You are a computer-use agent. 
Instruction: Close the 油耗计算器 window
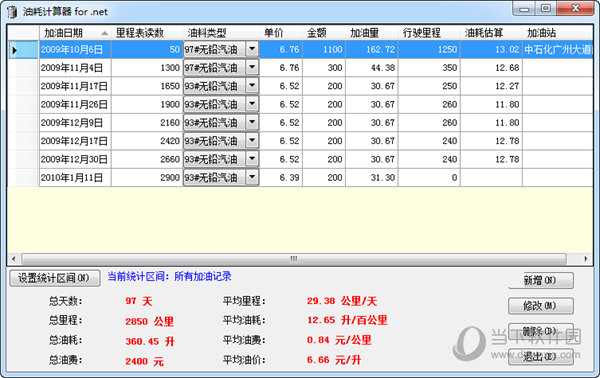pos(575,8)
